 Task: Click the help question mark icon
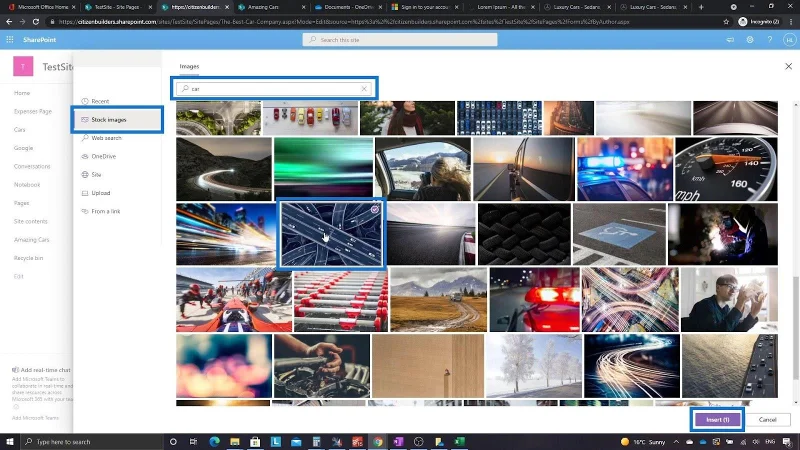point(769,39)
